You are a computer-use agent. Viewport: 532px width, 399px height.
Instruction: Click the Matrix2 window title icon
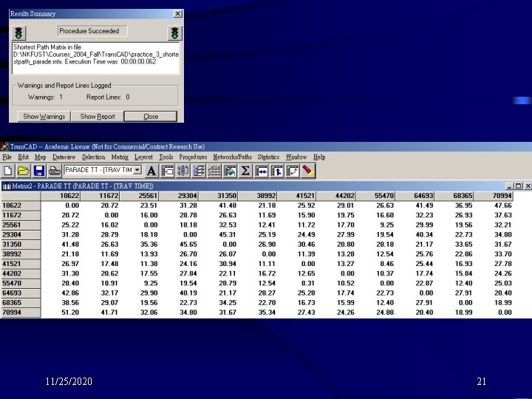[6, 186]
